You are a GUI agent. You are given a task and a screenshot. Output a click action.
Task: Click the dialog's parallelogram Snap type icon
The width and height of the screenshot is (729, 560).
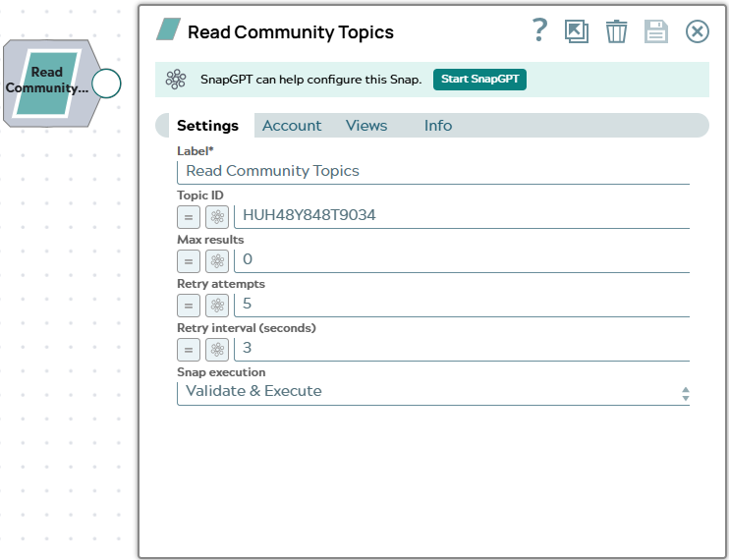pyautogui.click(x=168, y=29)
